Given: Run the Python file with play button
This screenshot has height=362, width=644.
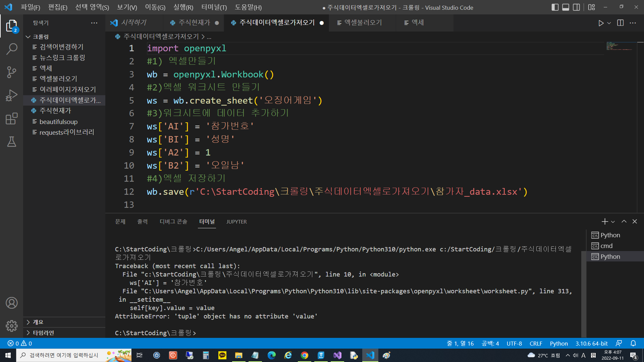Looking at the screenshot, I should point(601,23).
